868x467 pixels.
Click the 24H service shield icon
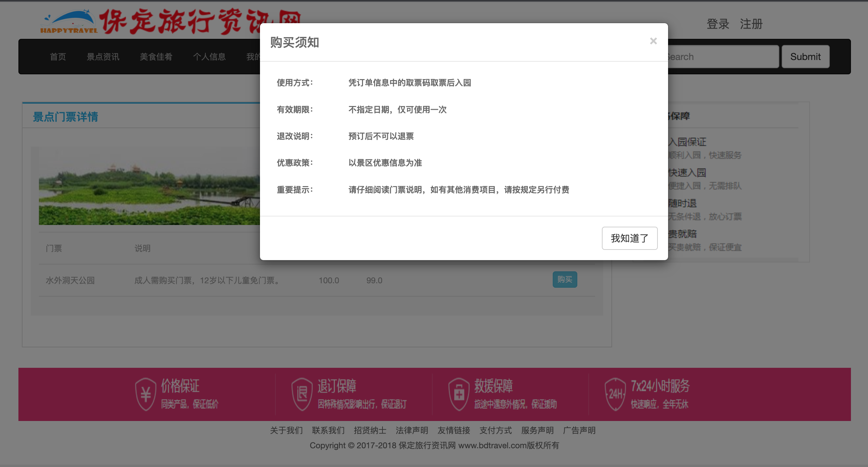(615, 394)
